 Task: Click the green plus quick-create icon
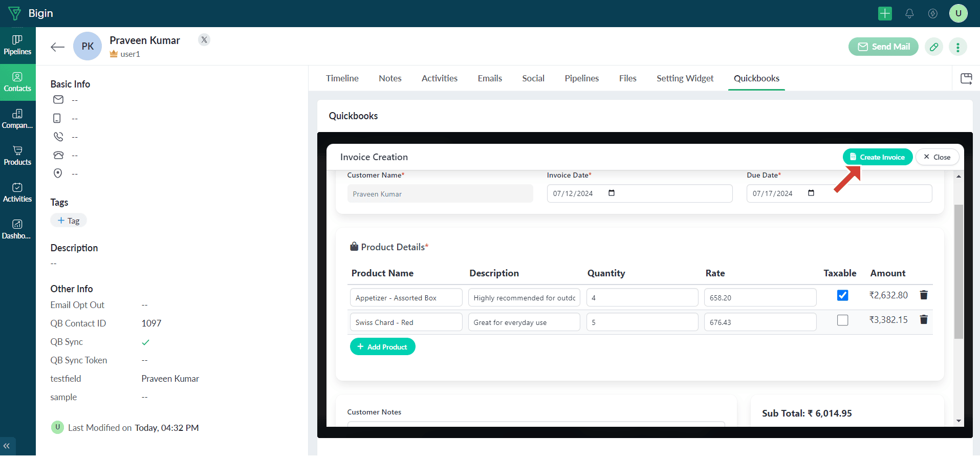click(x=885, y=13)
